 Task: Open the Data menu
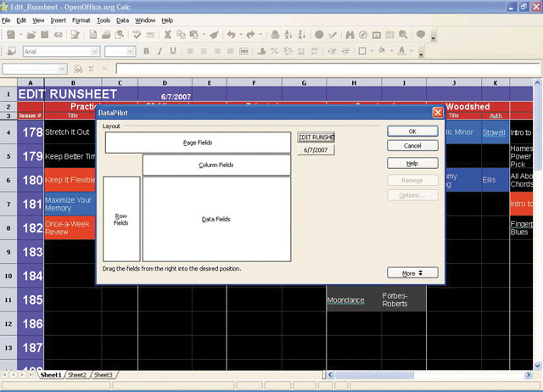[122, 20]
